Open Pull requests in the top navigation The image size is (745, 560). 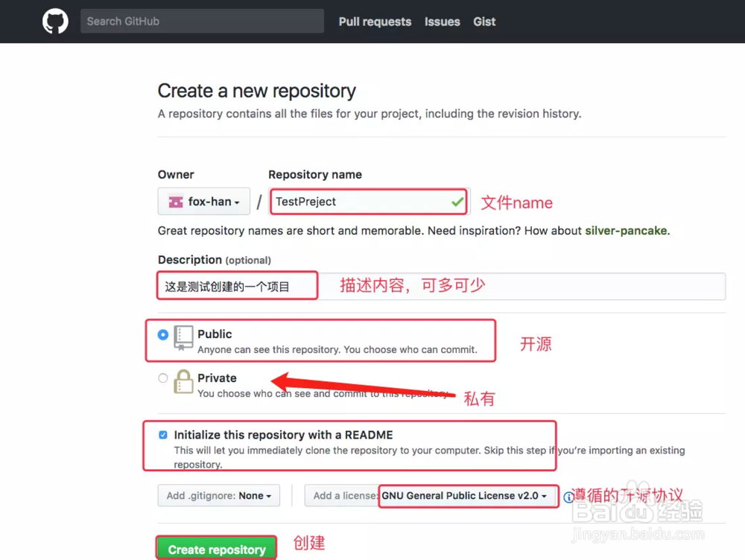point(375,22)
